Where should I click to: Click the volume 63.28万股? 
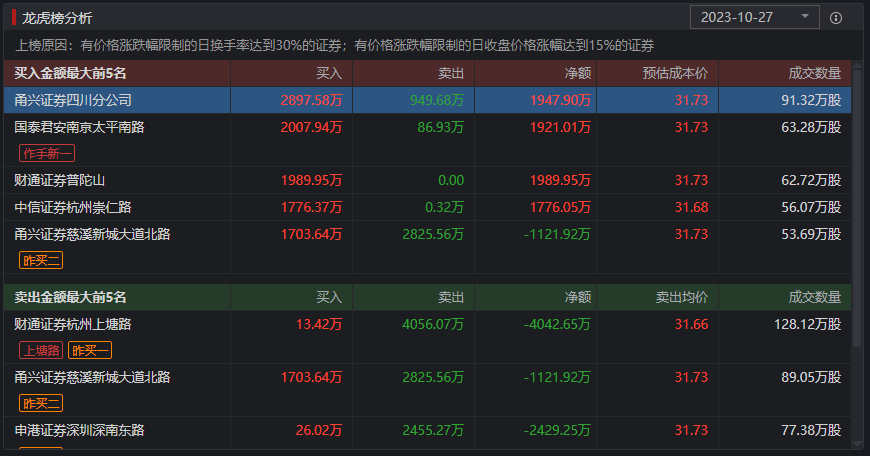click(x=811, y=127)
